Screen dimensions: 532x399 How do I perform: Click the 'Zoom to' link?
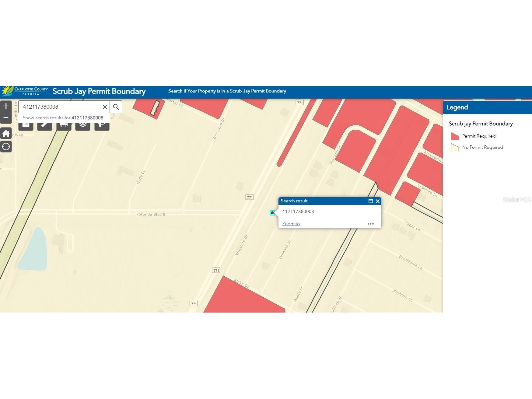coord(291,224)
